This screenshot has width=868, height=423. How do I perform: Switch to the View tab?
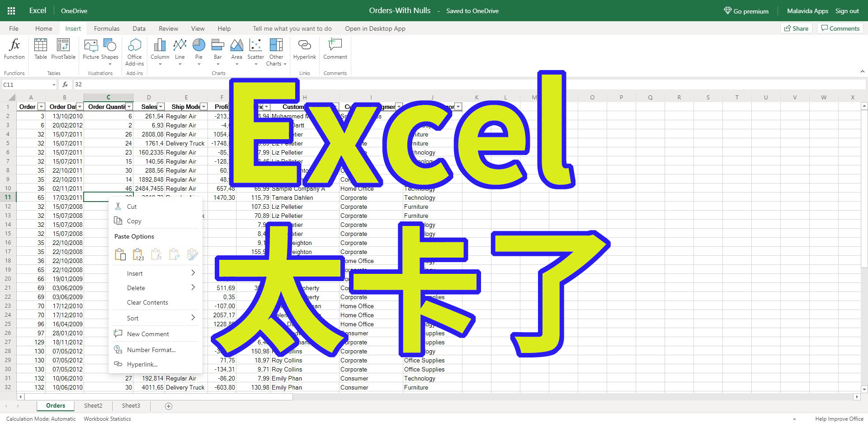click(198, 28)
